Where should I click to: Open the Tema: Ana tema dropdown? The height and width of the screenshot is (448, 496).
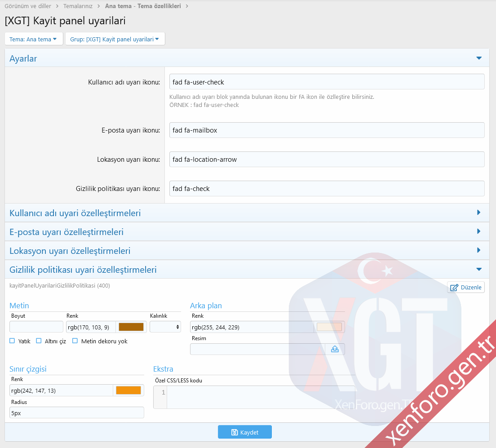pos(33,39)
